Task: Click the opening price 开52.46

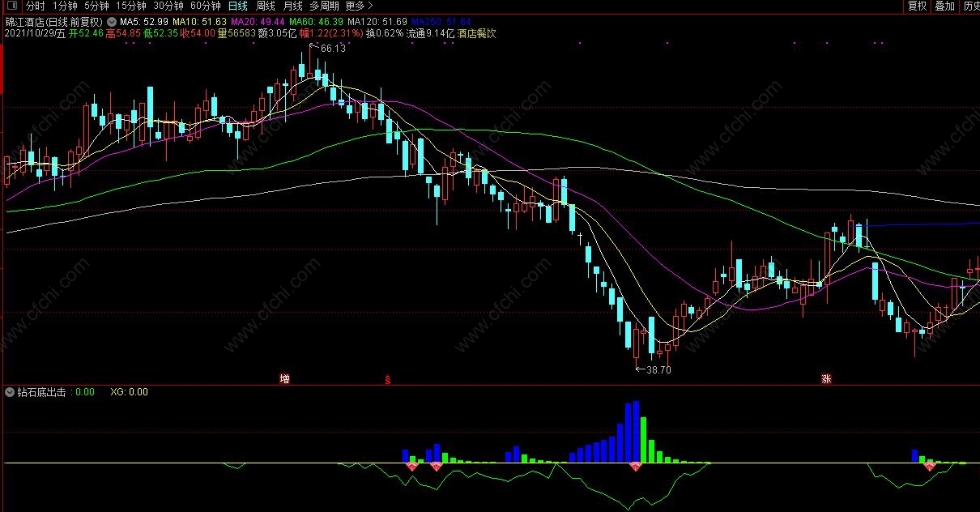Action: (x=86, y=34)
